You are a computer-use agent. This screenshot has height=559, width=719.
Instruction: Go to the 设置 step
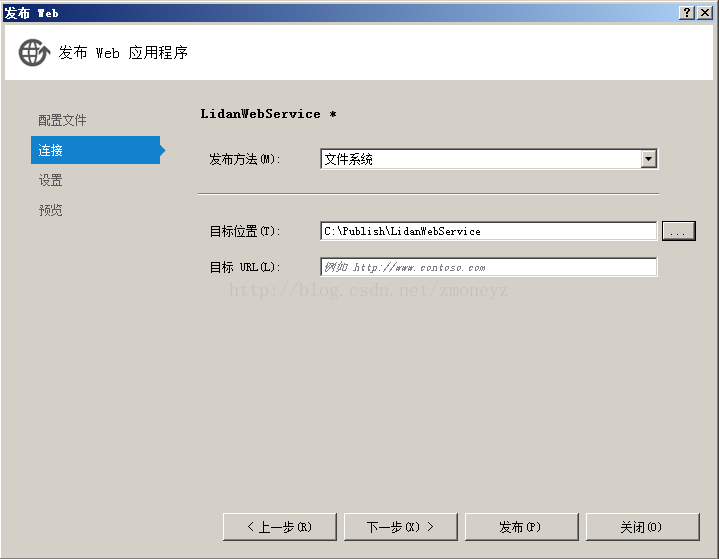tap(50, 180)
